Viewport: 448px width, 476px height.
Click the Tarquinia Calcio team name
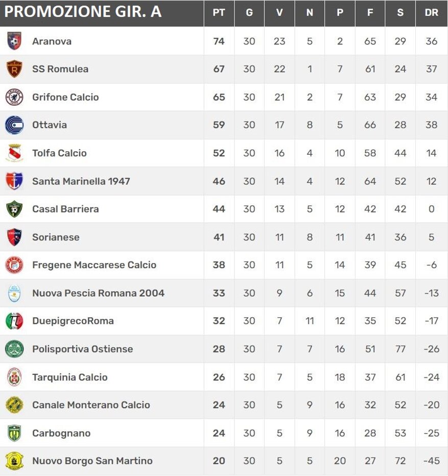click(x=70, y=377)
